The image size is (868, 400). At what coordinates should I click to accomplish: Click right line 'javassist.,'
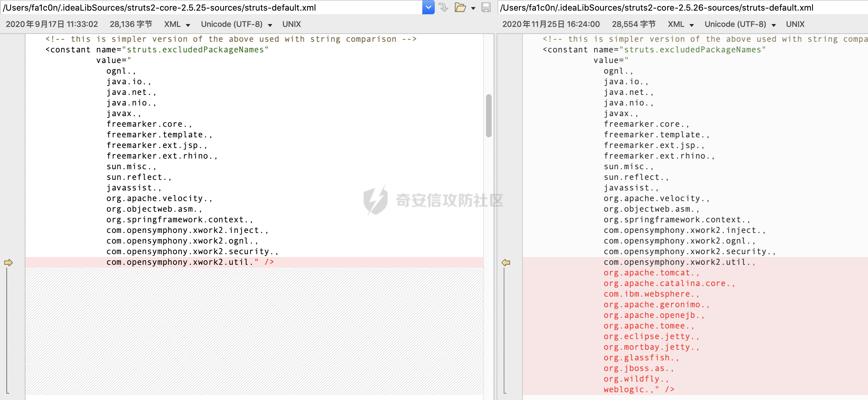[x=631, y=188]
